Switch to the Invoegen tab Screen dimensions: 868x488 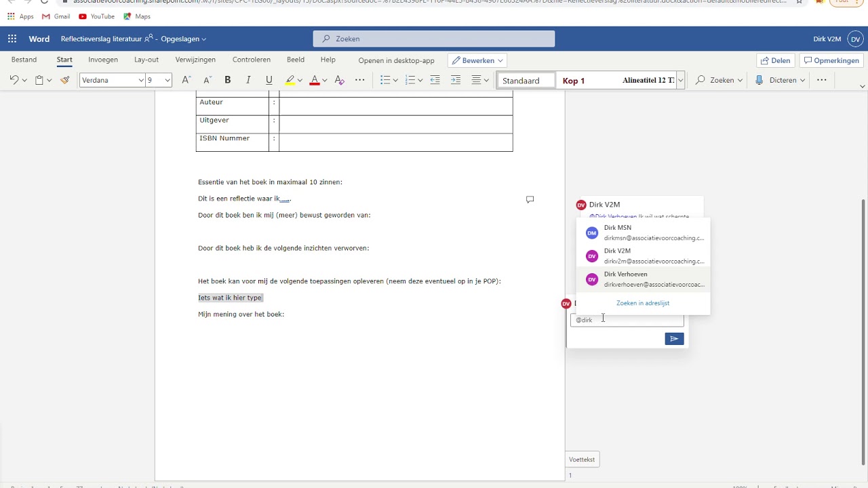(x=103, y=60)
